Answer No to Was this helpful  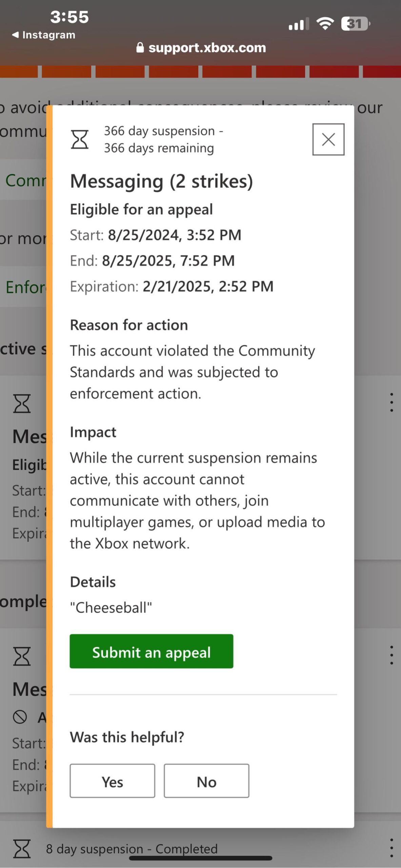(206, 781)
